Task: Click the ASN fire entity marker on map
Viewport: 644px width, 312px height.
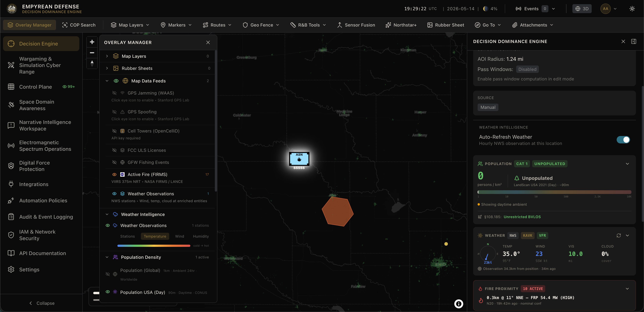Action: pos(299,159)
